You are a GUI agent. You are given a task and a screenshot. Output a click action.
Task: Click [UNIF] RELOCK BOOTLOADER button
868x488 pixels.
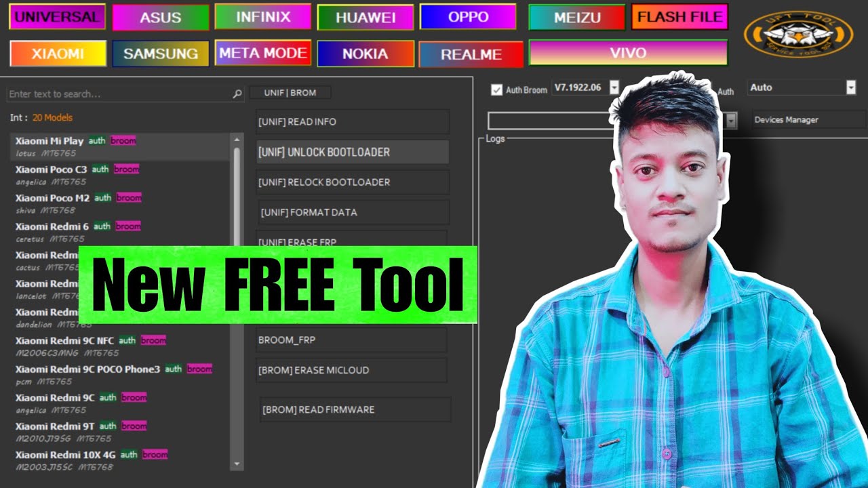353,182
